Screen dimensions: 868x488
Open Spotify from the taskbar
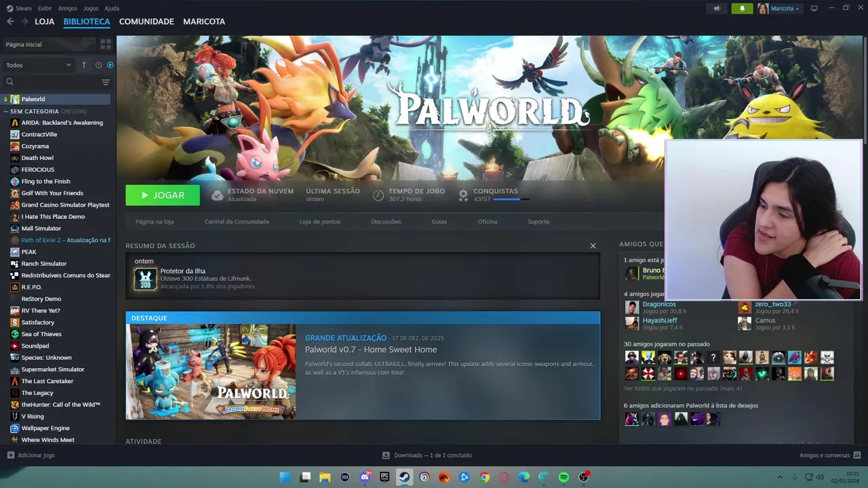tap(564, 477)
